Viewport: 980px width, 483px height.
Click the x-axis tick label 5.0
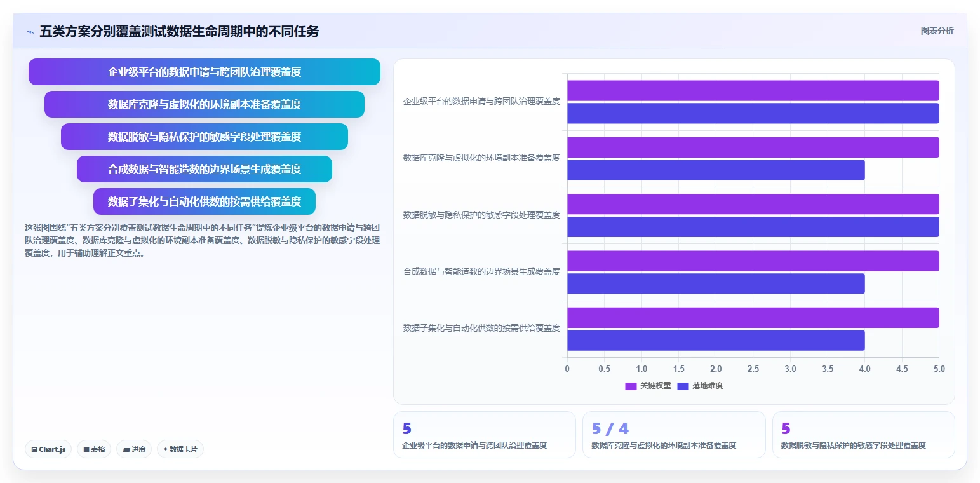click(939, 369)
